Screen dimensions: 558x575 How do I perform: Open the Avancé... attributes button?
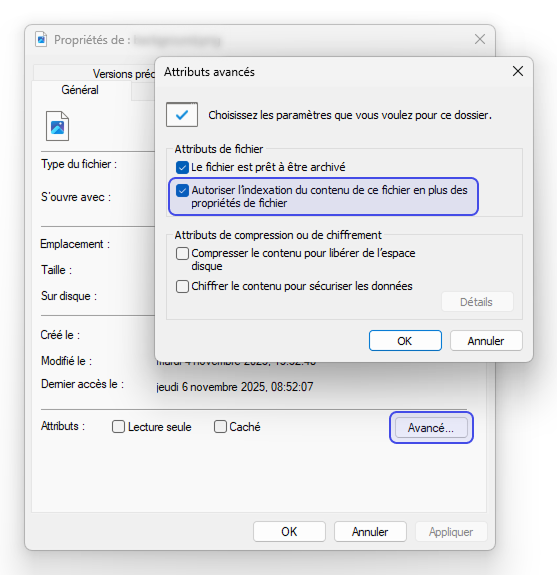point(431,428)
